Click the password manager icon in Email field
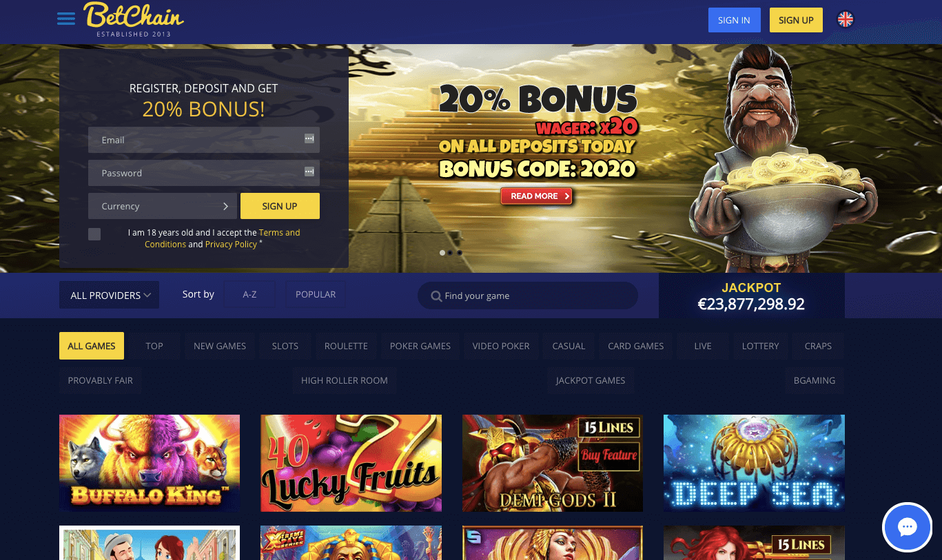Image resolution: width=942 pixels, height=560 pixels. click(309, 138)
